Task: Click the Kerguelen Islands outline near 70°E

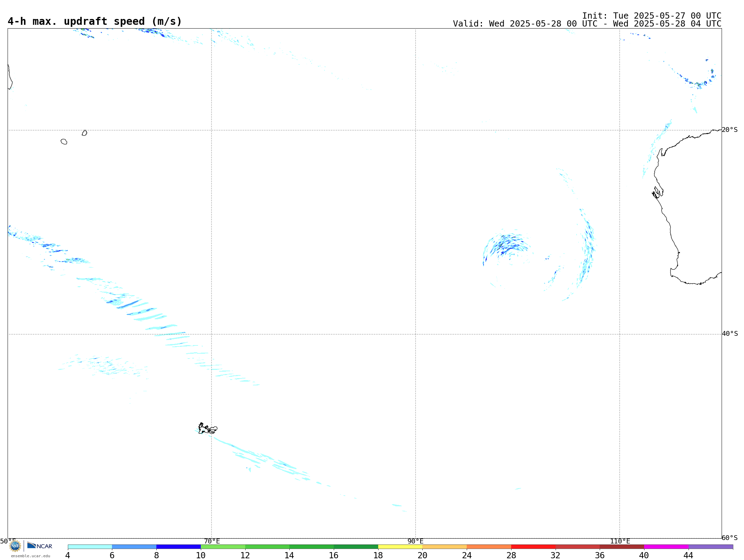Action: (x=208, y=428)
